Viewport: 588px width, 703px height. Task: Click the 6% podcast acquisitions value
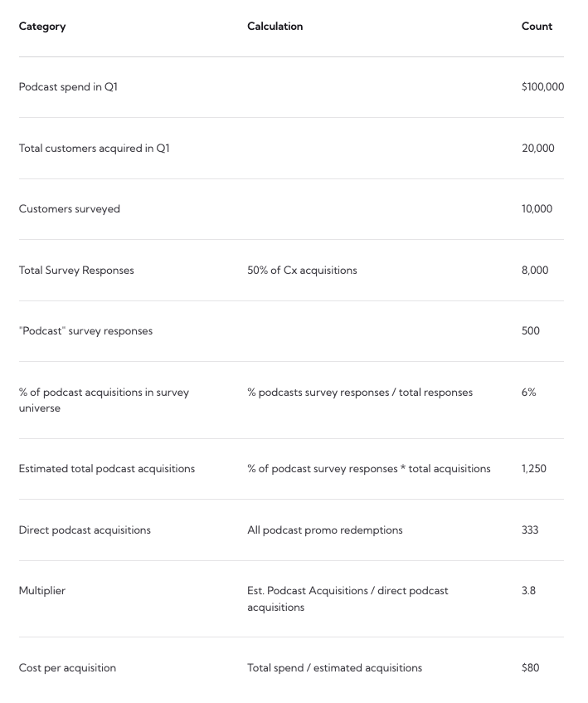tap(529, 393)
